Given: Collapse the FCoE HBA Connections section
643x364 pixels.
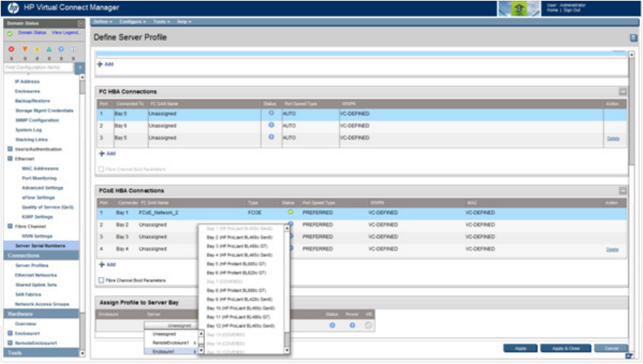Looking at the screenshot, I should [x=623, y=191].
